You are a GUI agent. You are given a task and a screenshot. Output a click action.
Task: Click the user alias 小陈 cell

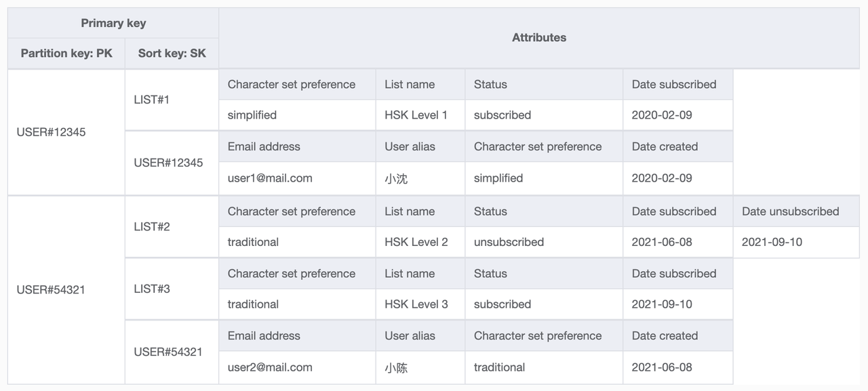point(396,368)
